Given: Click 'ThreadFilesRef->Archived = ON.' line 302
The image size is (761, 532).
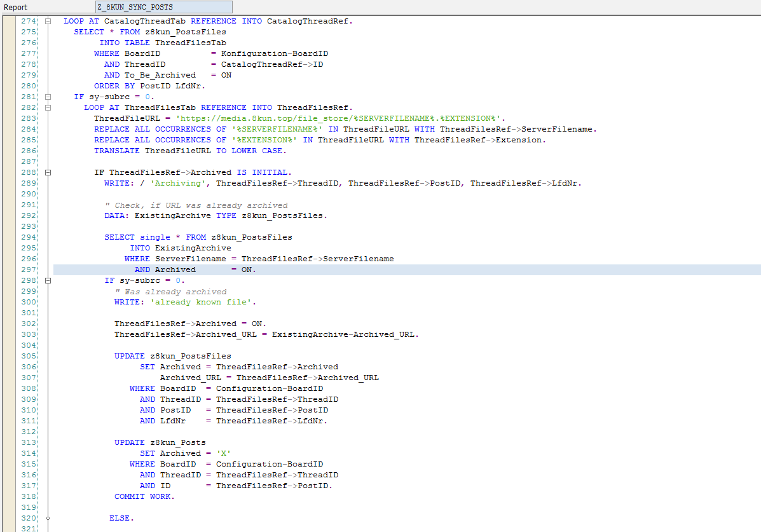Looking at the screenshot, I should [x=190, y=324].
